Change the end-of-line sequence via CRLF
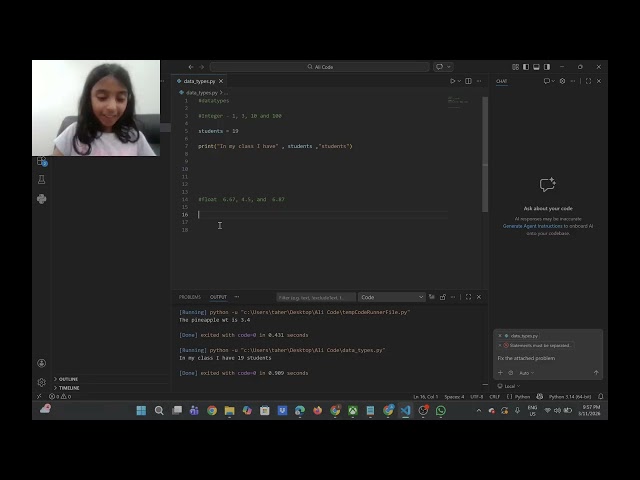640x480 pixels. [x=495, y=397]
